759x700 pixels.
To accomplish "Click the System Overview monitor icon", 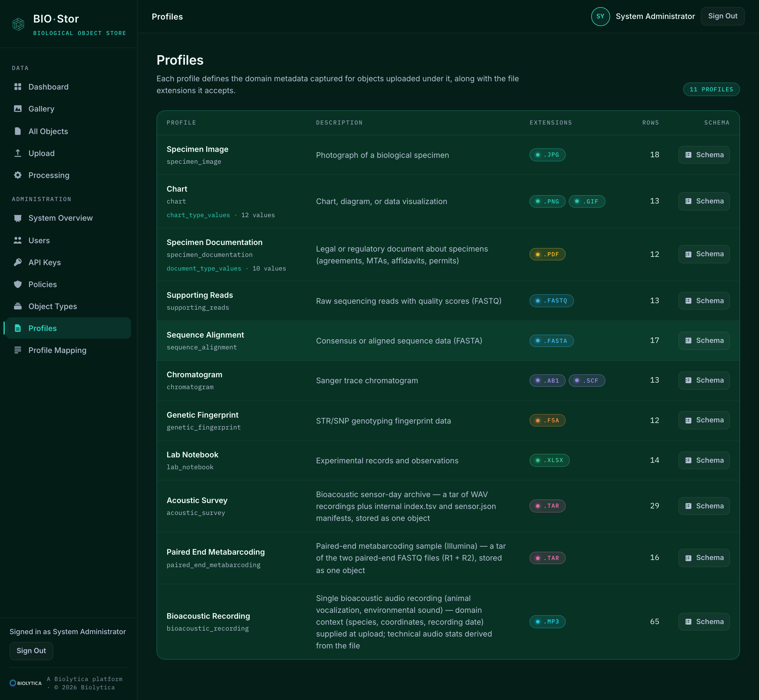I will coord(18,218).
